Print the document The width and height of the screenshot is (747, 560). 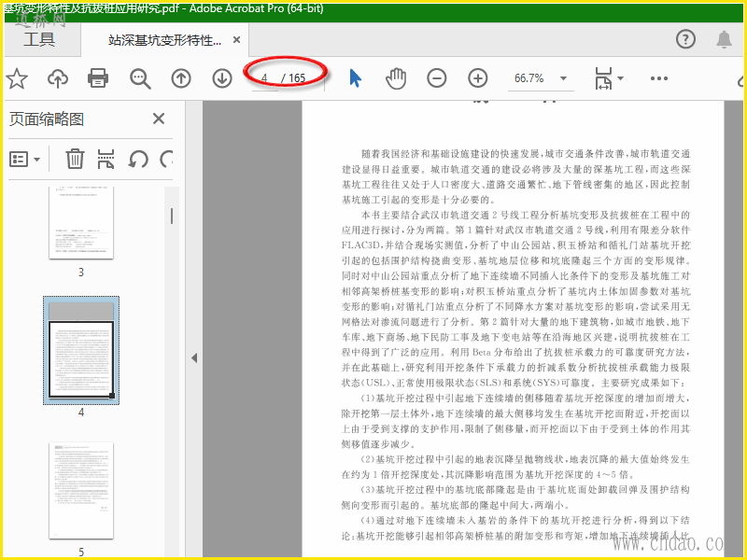[x=98, y=78]
